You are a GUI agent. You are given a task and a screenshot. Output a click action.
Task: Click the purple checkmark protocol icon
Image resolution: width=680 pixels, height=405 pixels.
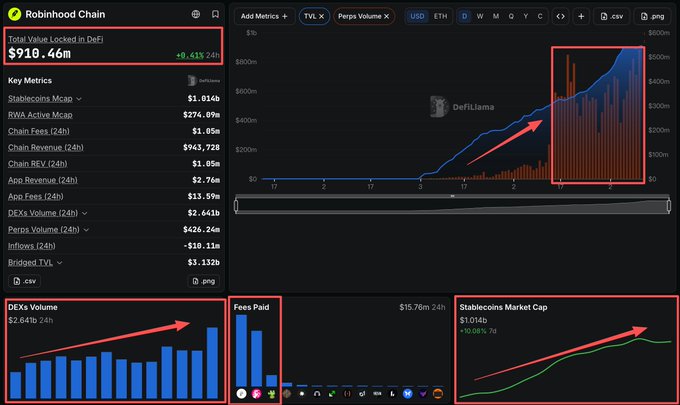point(423,393)
